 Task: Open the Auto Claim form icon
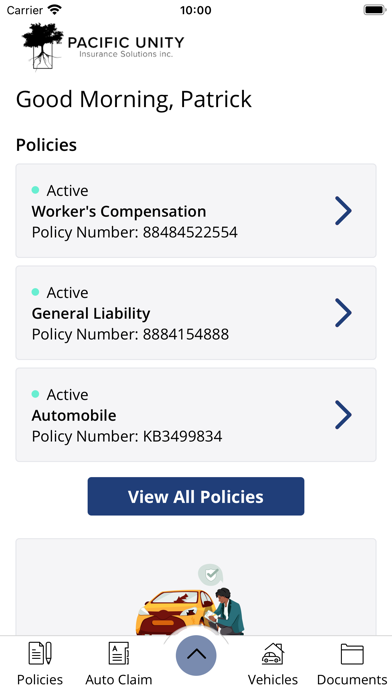point(119,653)
